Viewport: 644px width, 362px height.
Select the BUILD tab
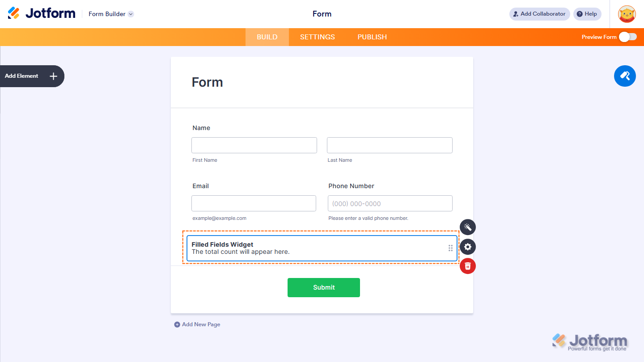[x=267, y=37]
